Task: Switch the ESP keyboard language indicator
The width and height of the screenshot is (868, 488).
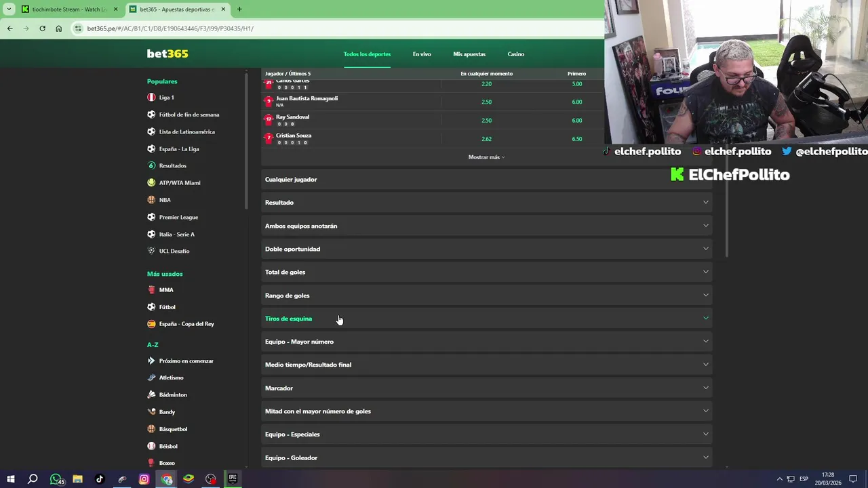Action: coord(804,479)
